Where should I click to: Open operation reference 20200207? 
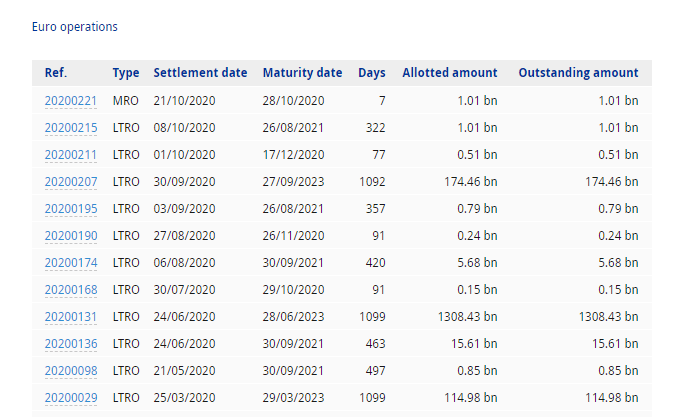(71, 181)
